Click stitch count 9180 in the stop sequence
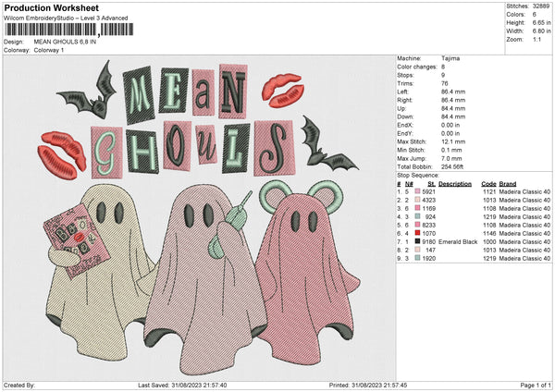Screen dimensions: 555x392 click(429, 242)
